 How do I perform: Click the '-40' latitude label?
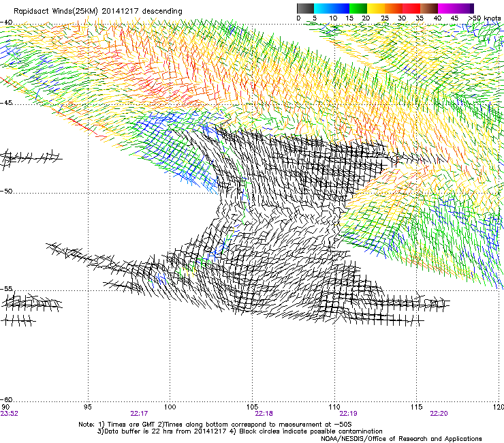[6, 22]
